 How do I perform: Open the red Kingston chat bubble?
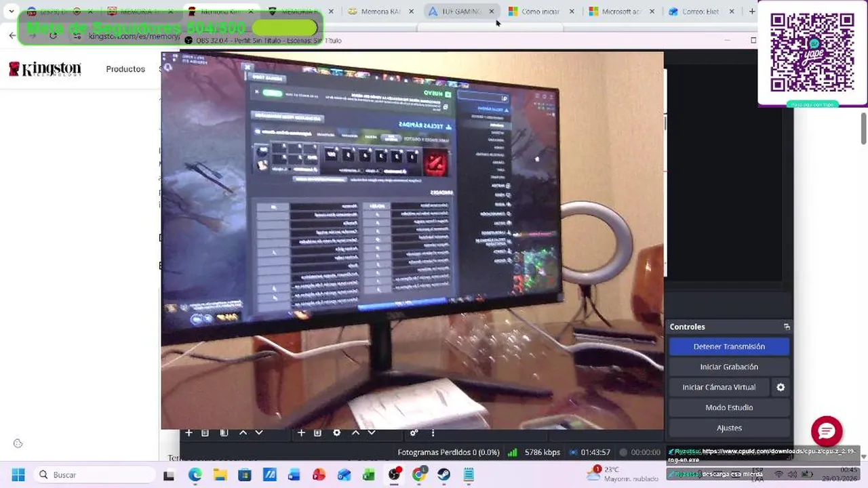[827, 432]
